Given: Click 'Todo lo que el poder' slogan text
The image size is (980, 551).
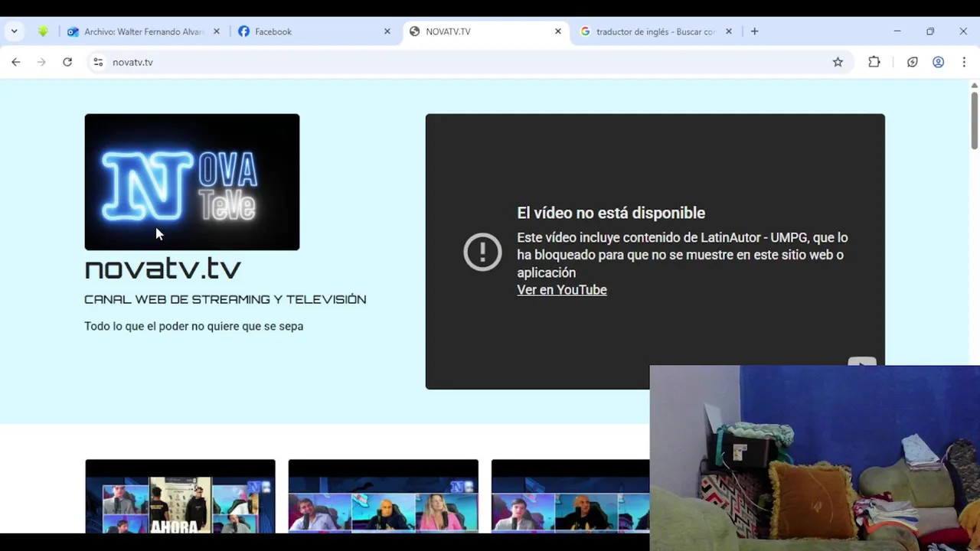Looking at the screenshot, I should [x=194, y=326].
